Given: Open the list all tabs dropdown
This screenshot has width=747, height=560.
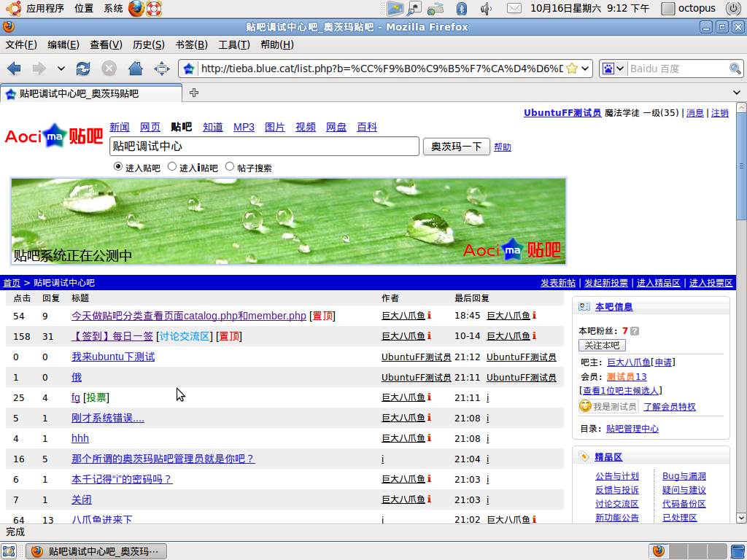Looking at the screenshot, I should [x=737, y=93].
